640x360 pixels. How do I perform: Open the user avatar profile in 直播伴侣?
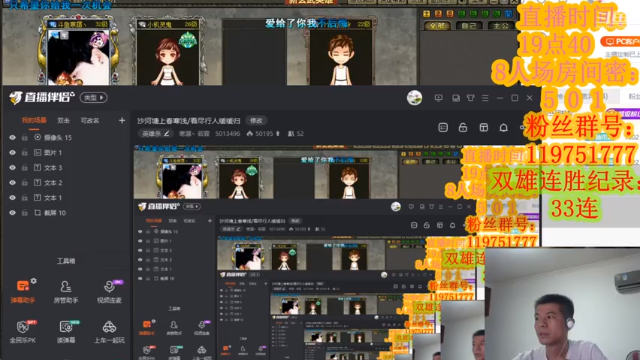pyautogui.click(x=414, y=98)
